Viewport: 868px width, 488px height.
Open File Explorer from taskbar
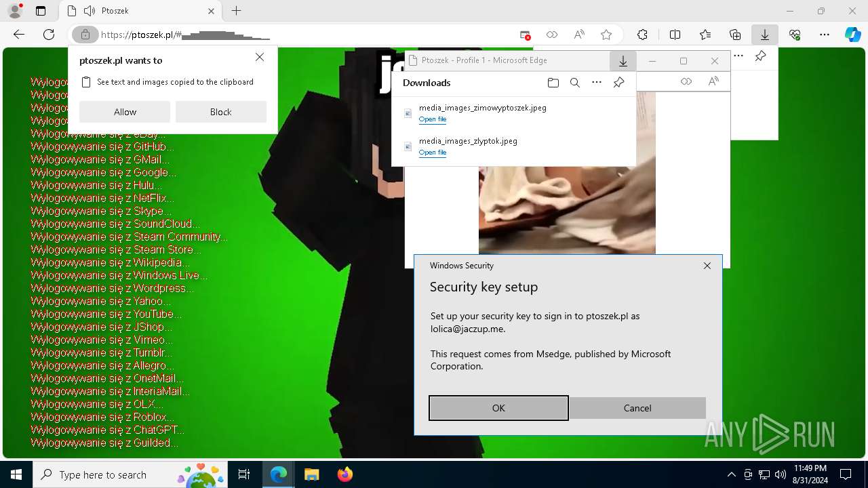point(311,474)
